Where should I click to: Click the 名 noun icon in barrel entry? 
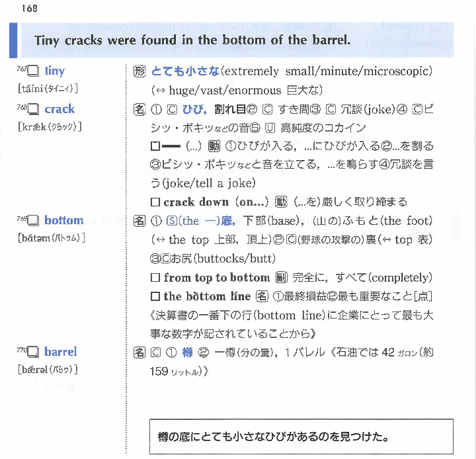pos(139,353)
